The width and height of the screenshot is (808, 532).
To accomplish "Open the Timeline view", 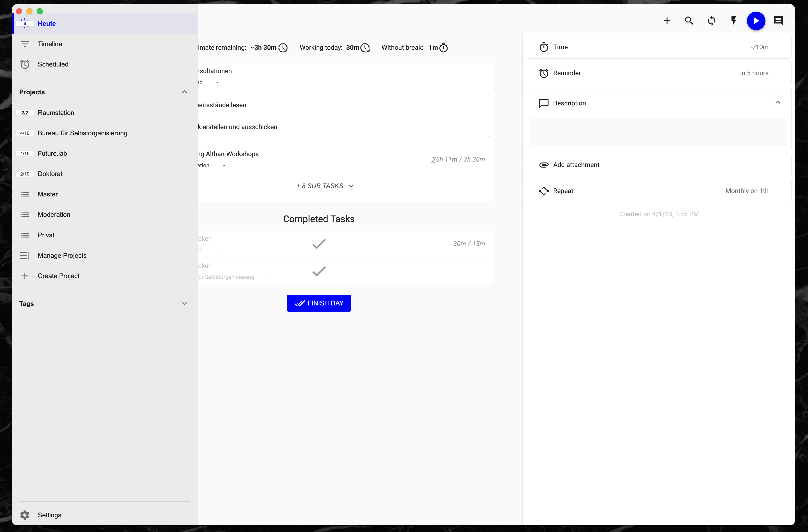I will [x=50, y=44].
